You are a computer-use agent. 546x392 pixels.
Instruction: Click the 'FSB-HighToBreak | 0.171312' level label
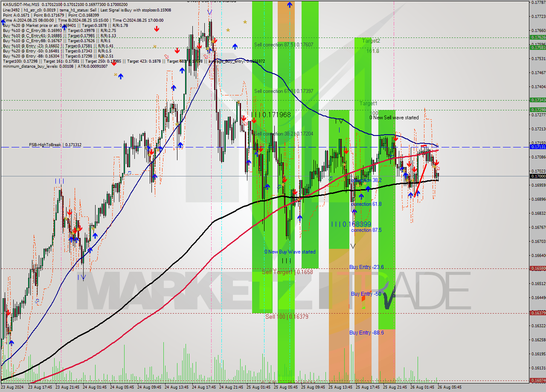point(55,145)
